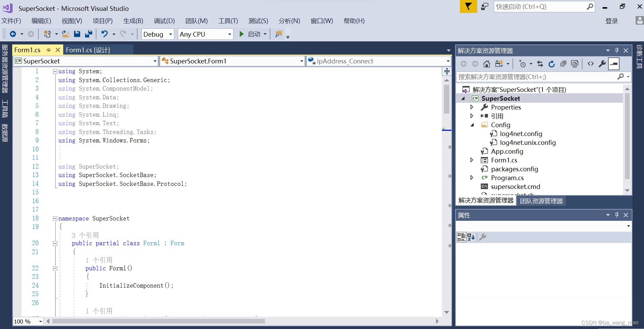Refresh the Solution Explorer tree
Viewport: 644px width, 329px height.
coord(552,64)
